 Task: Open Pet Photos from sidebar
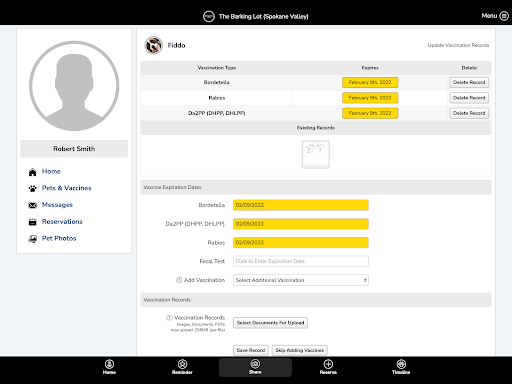[59, 238]
